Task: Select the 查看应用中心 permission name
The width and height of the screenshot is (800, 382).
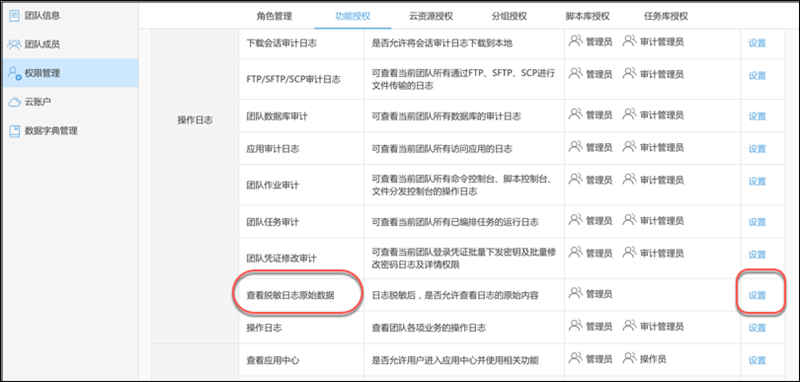Action: [x=272, y=361]
